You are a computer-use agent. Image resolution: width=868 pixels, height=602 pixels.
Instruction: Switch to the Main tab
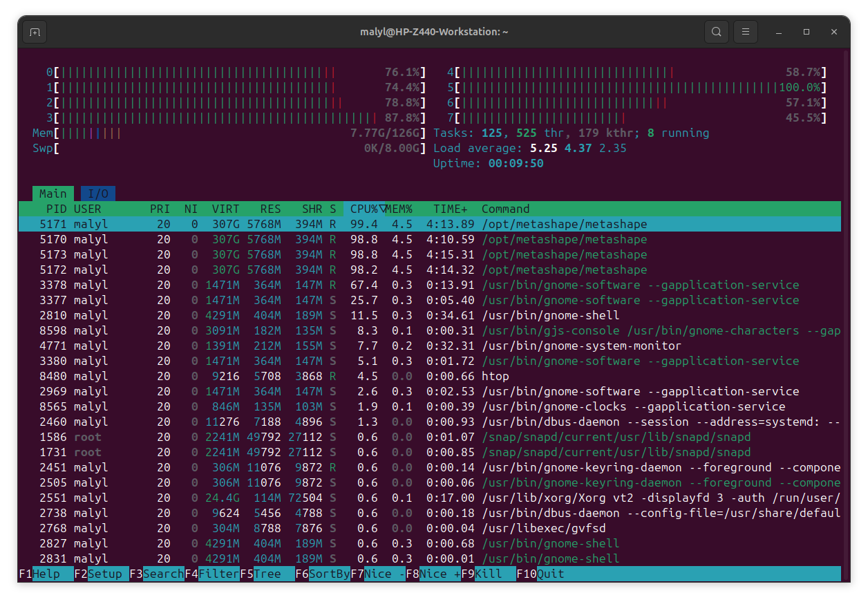pyautogui.click(x=53, y=194)
